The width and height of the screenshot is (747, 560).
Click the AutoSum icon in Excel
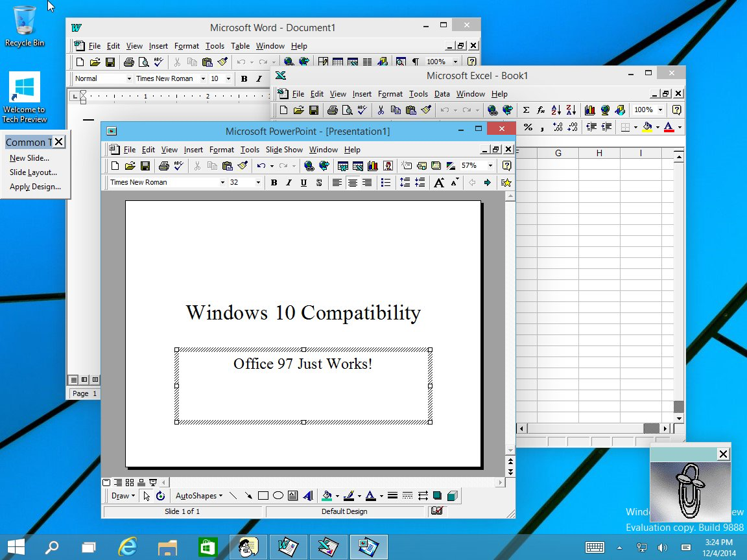point(526,110)
